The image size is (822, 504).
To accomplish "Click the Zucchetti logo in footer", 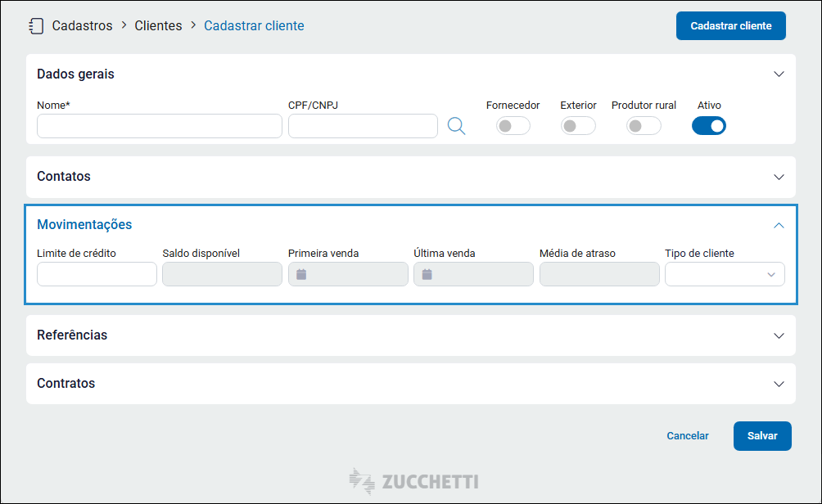I will [413, 481].
